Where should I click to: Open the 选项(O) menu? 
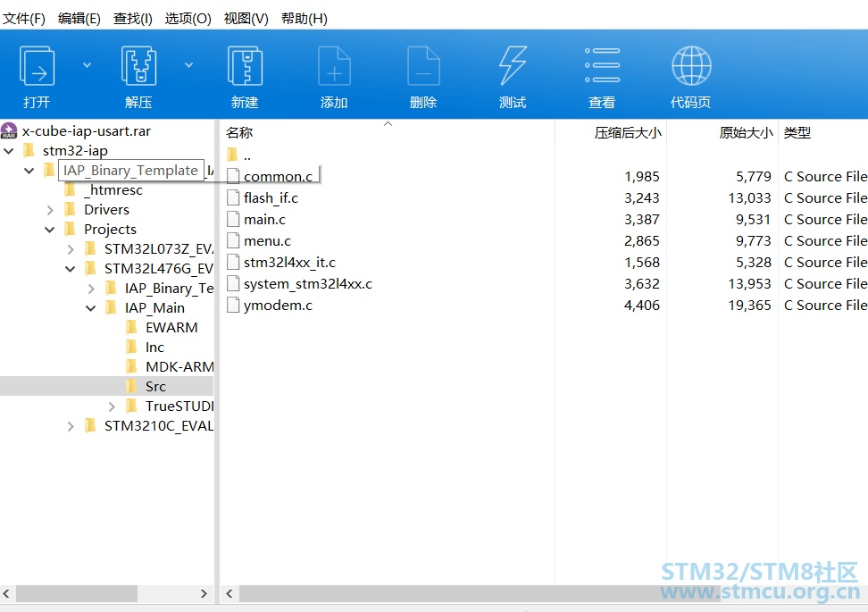coord(188,19)
